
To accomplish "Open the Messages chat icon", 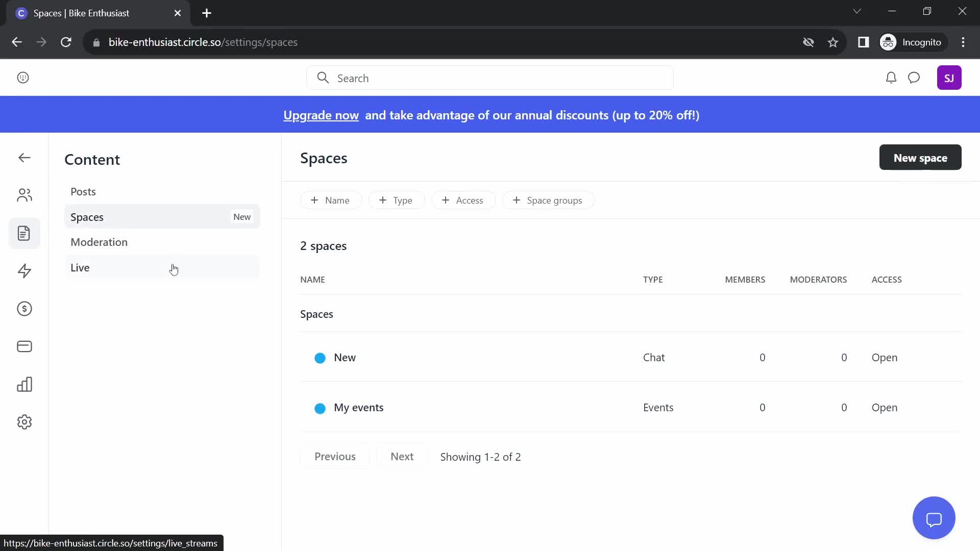I will coord(914,78).
